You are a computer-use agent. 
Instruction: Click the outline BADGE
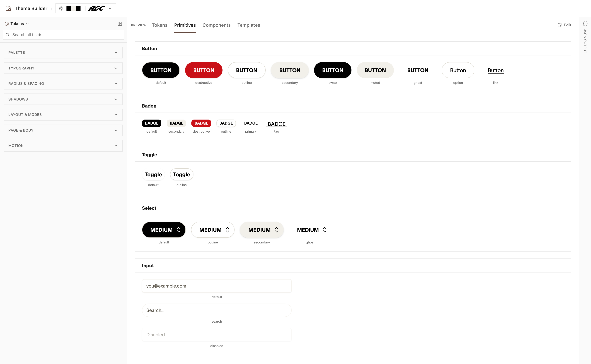(x=226, y=123)
